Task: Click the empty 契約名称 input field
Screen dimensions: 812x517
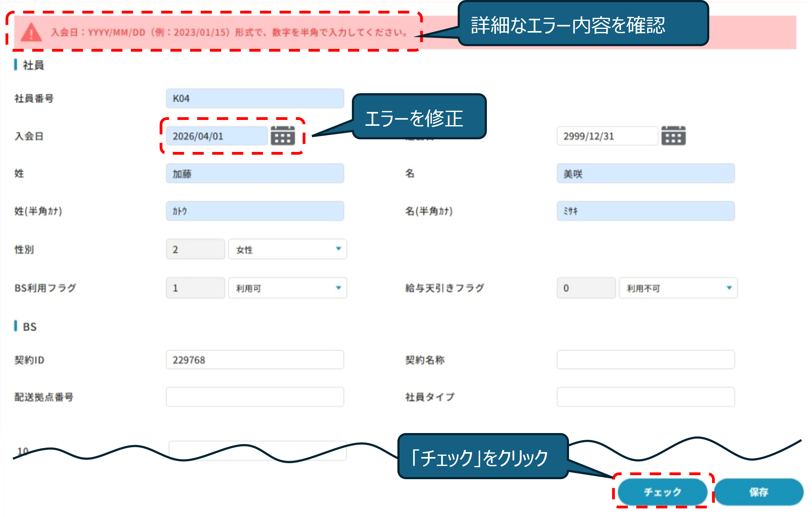Action: tap(645, 360)
